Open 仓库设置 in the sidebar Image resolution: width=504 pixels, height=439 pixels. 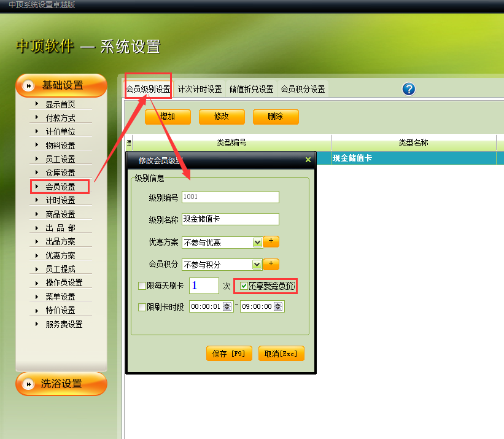(60, 173)
